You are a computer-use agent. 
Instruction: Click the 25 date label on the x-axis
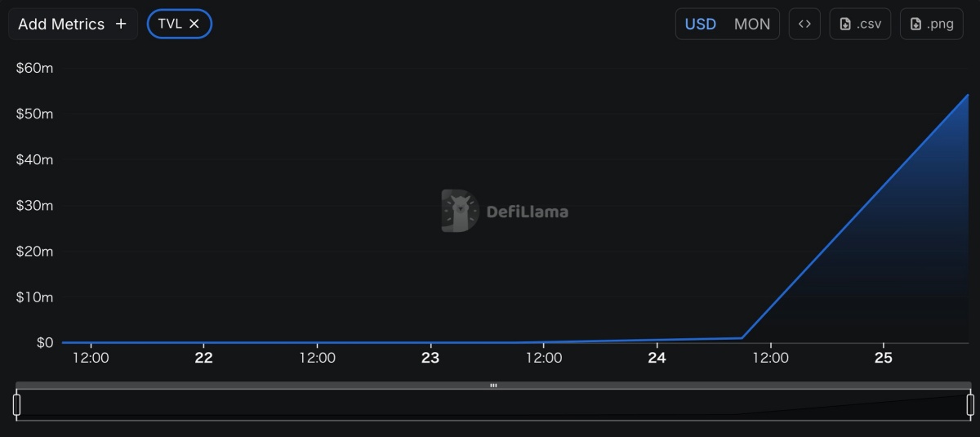883,358
